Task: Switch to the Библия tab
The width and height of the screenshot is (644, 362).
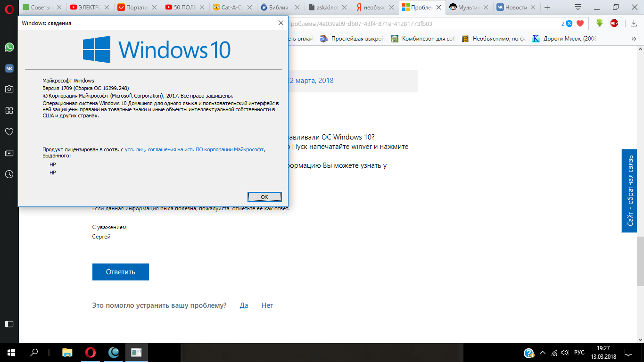Action: point(280,7)
